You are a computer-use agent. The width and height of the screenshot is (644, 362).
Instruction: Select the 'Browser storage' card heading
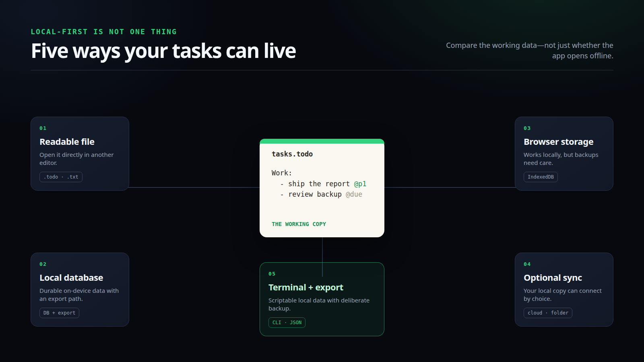pyautogui.click(x=558, y=142)
